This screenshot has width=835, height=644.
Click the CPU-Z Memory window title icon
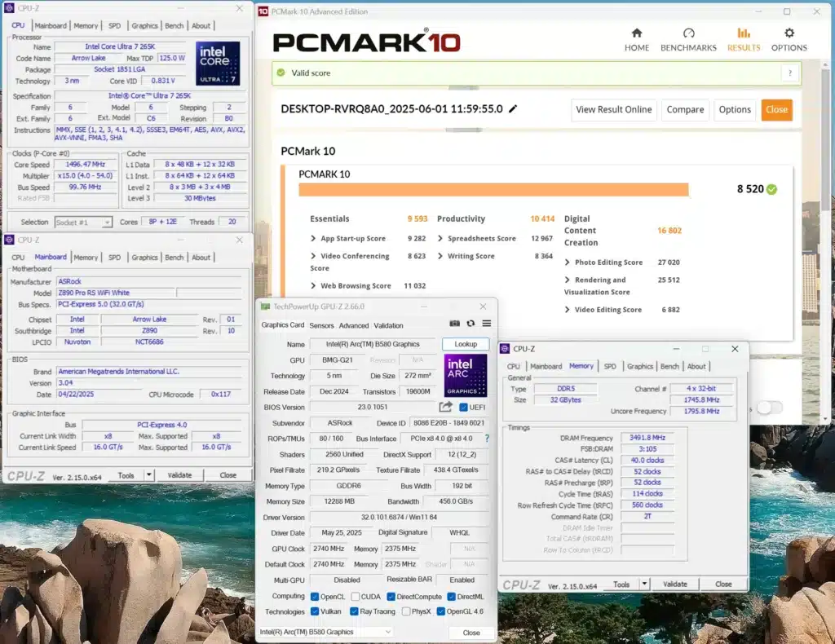tap(505, 349)
